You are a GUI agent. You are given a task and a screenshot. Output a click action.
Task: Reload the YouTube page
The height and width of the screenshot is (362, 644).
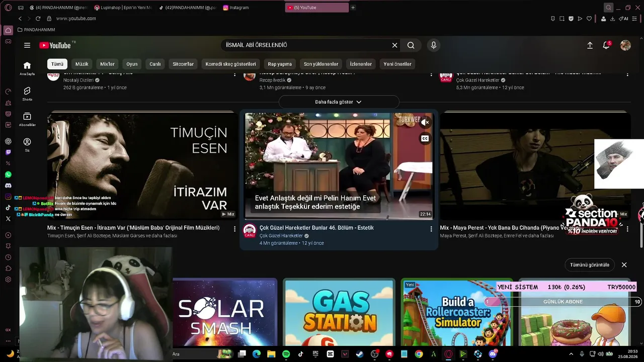[x=38, y=19]
